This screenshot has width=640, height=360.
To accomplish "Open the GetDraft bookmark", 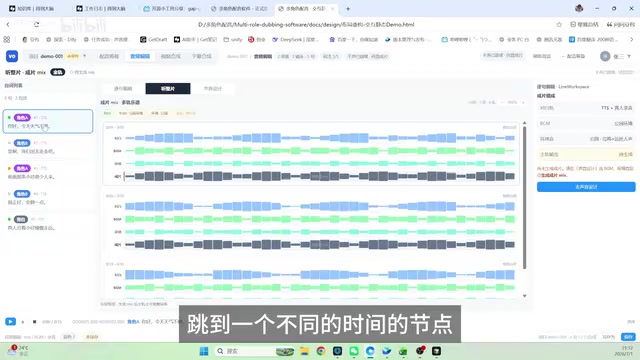I will (153, 40).
